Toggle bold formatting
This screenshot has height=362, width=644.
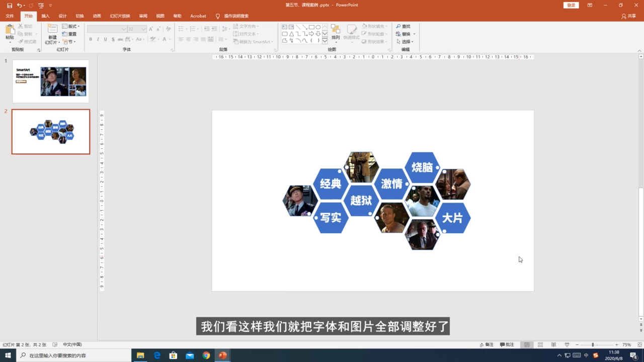tap(91, 39)
